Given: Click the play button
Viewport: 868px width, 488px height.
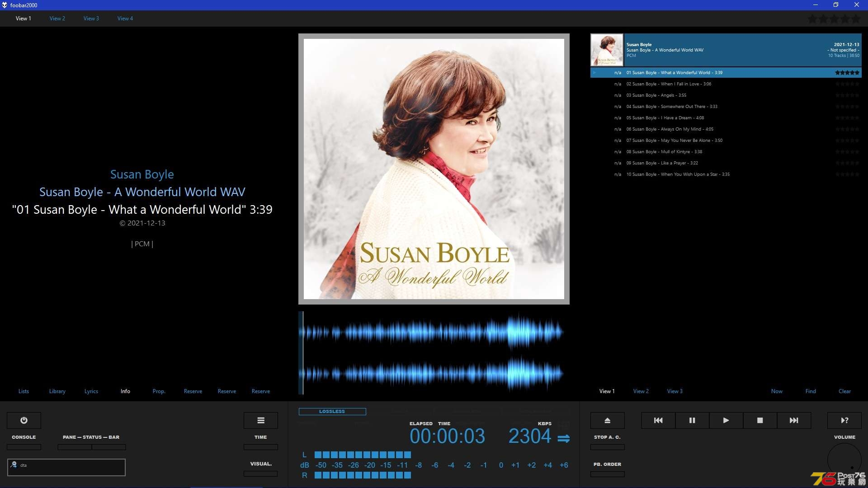Looking at the screenshot, I should pyautogui.click(x=726, y=420).
